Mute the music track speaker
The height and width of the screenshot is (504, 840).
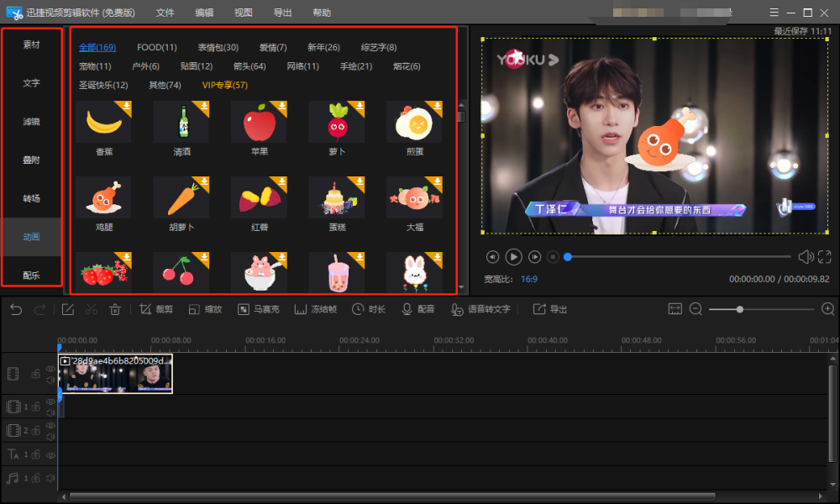(x=50, y=478)
